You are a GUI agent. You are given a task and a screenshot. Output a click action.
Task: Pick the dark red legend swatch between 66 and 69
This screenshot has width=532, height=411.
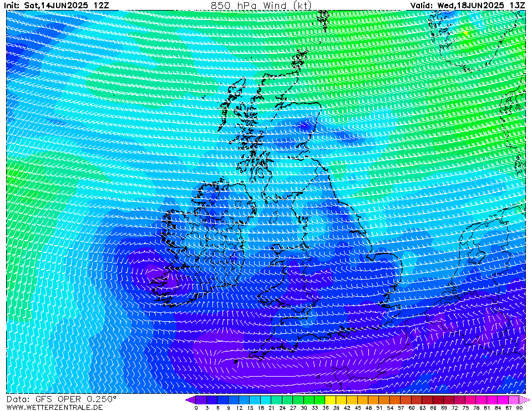point(438,400)
